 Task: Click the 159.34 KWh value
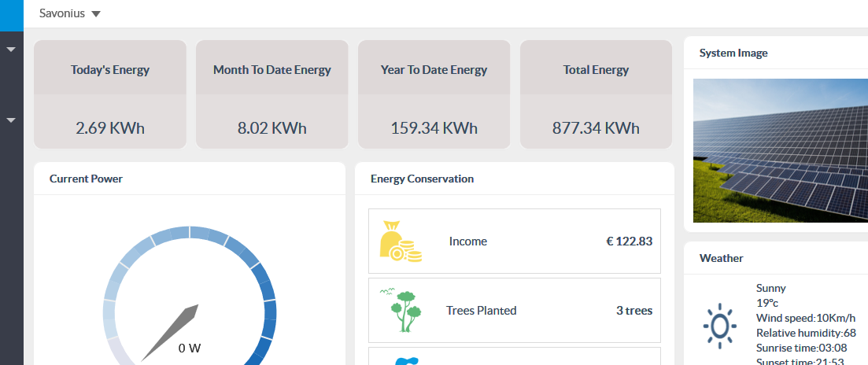[x=434, y=128]
